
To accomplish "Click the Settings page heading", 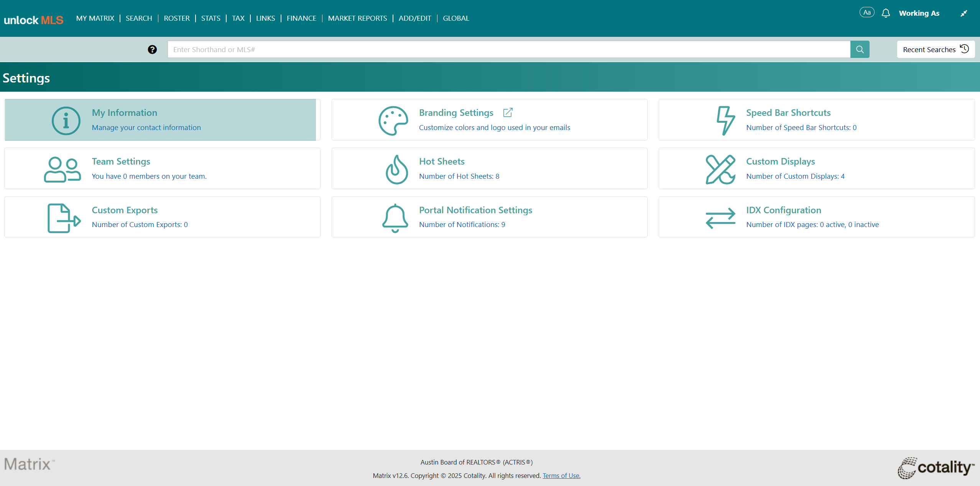I will [26, 77].
